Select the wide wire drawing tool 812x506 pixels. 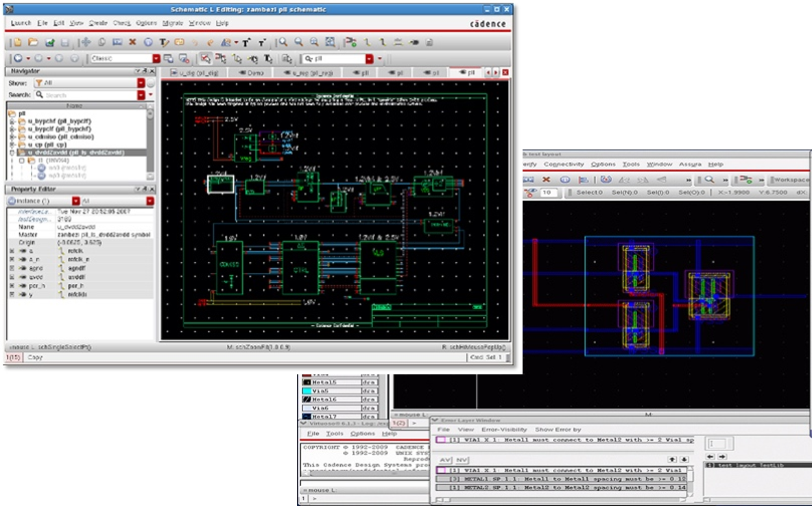pyautogui.click(x=383, y=43)
